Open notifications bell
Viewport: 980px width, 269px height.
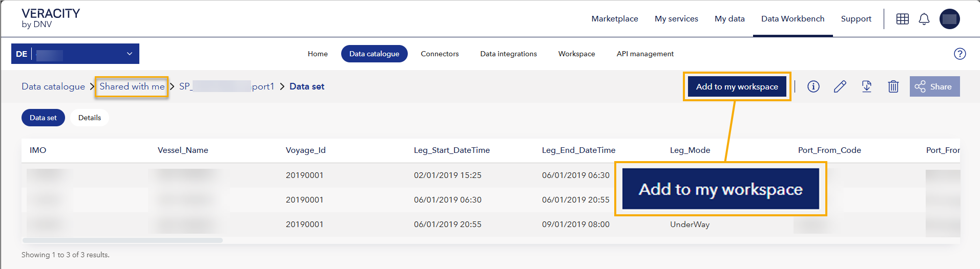coord(924,19)
